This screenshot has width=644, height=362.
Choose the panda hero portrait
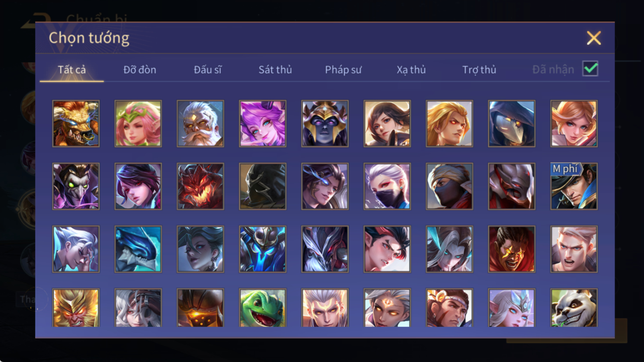pos(574,308)
